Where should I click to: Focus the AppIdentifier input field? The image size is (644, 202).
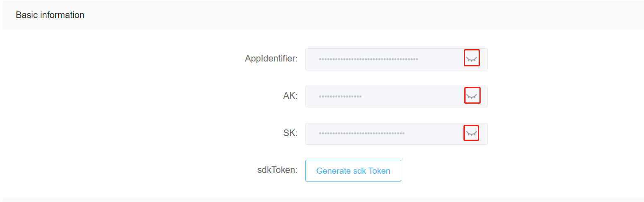(x=396, y=59)
